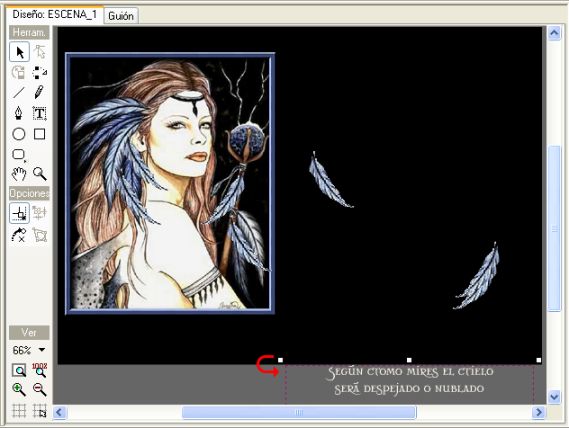Pick the Motion Path tool

(40, 73)
